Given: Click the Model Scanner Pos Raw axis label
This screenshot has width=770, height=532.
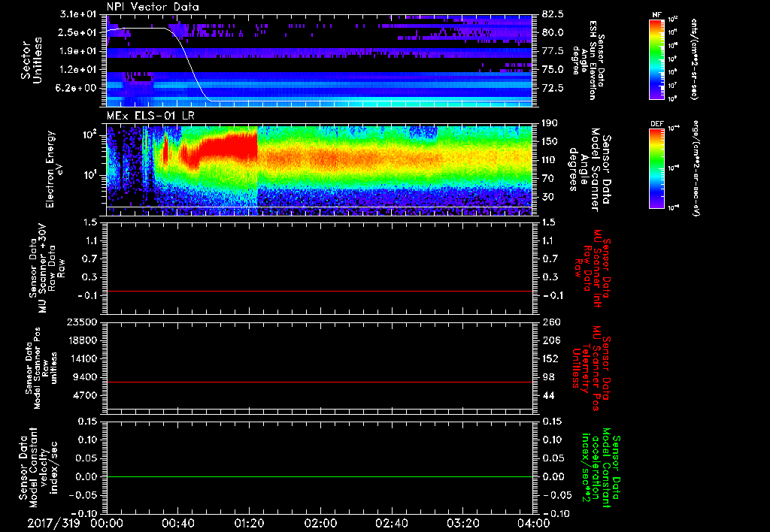Looking at the screenshot, I should [x=42, y=368].
